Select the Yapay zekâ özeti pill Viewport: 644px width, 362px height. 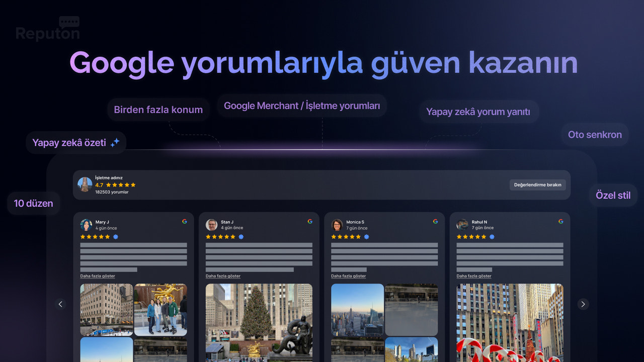76,143
